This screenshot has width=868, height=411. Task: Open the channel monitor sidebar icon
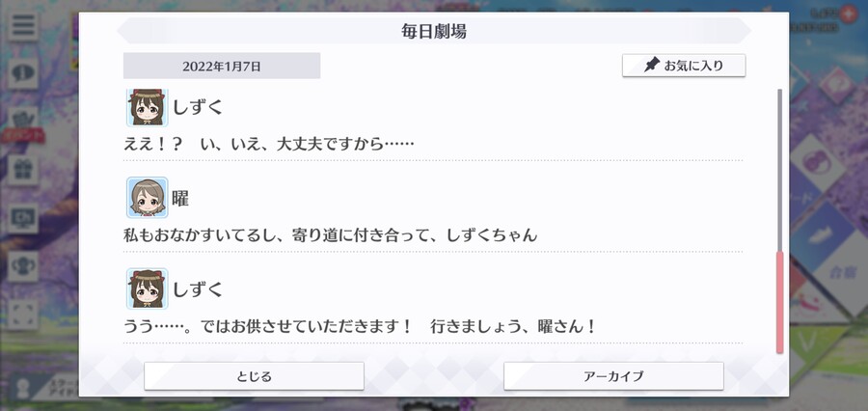pyautogui.click(x=23, y=218)
